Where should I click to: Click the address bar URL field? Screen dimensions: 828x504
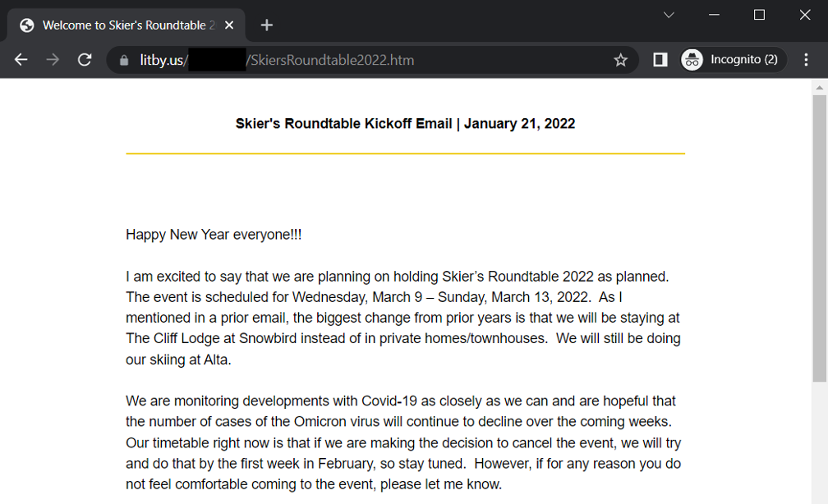tap(370, 60)
